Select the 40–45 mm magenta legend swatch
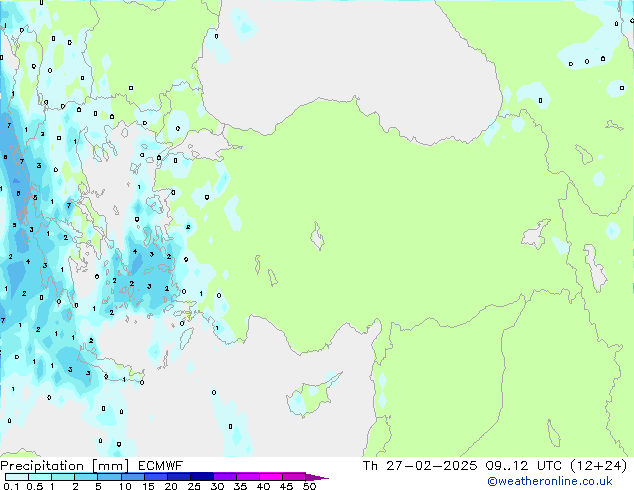634x490 pixels. pos(271,477)
